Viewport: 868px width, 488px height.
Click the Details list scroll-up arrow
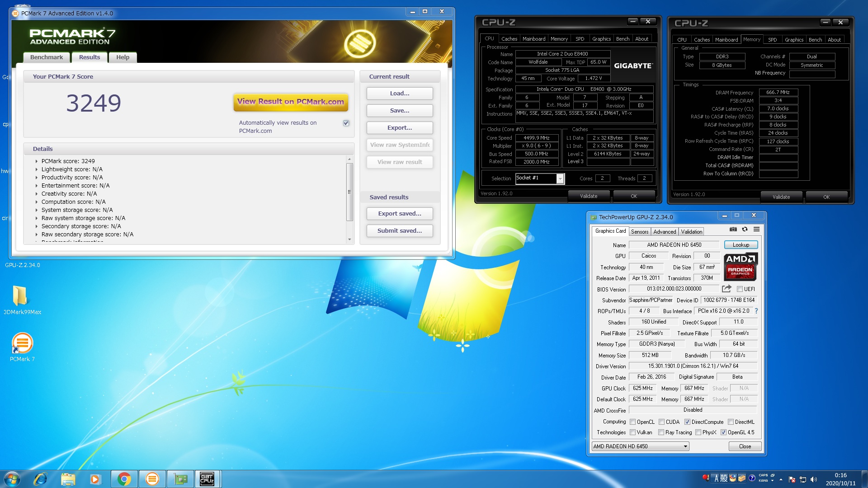pos(349,160)
